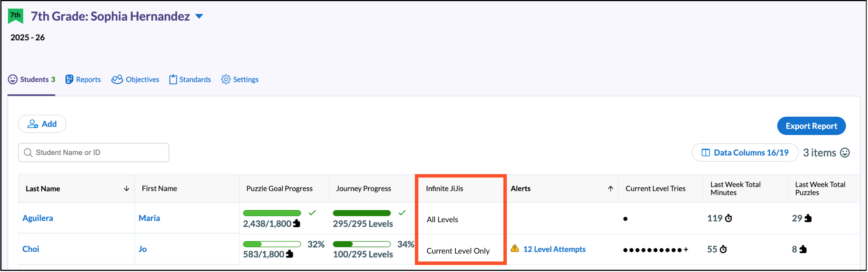
Task: Switch to the Reports tab
Action: (x=83, y=79)
